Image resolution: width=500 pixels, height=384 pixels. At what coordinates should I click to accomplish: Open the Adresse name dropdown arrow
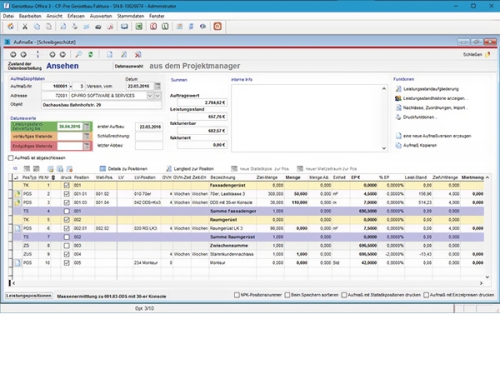150,96
